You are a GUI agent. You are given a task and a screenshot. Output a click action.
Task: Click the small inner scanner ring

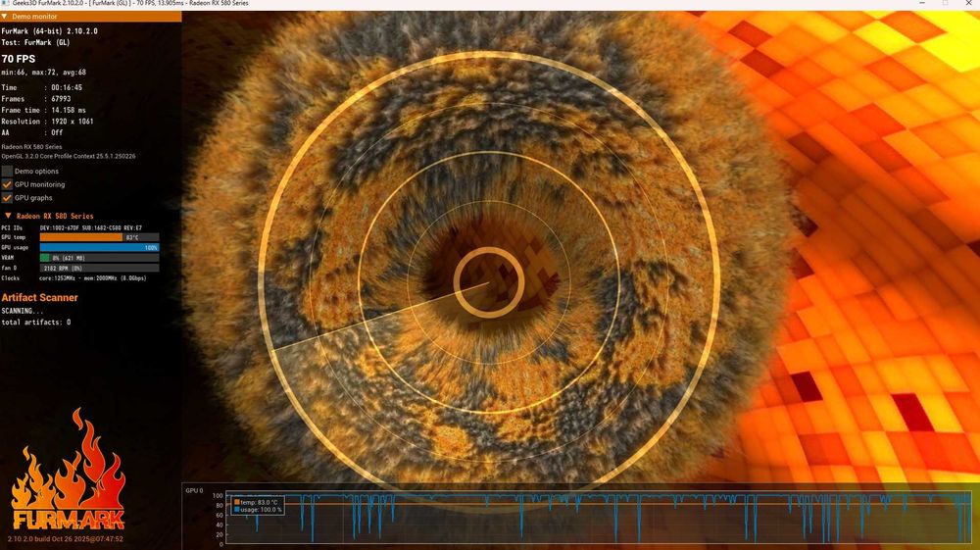[x=489, y=282]
